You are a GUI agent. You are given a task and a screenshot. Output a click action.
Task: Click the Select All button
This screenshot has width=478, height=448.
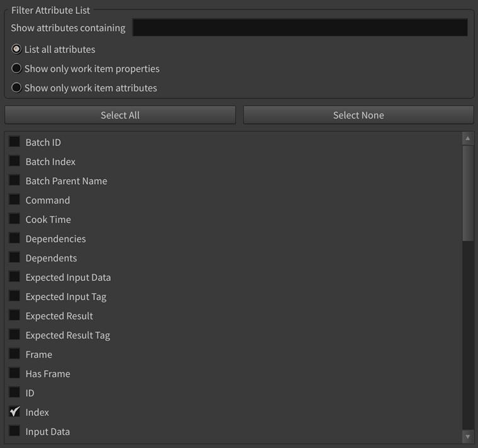pos(120,115)
